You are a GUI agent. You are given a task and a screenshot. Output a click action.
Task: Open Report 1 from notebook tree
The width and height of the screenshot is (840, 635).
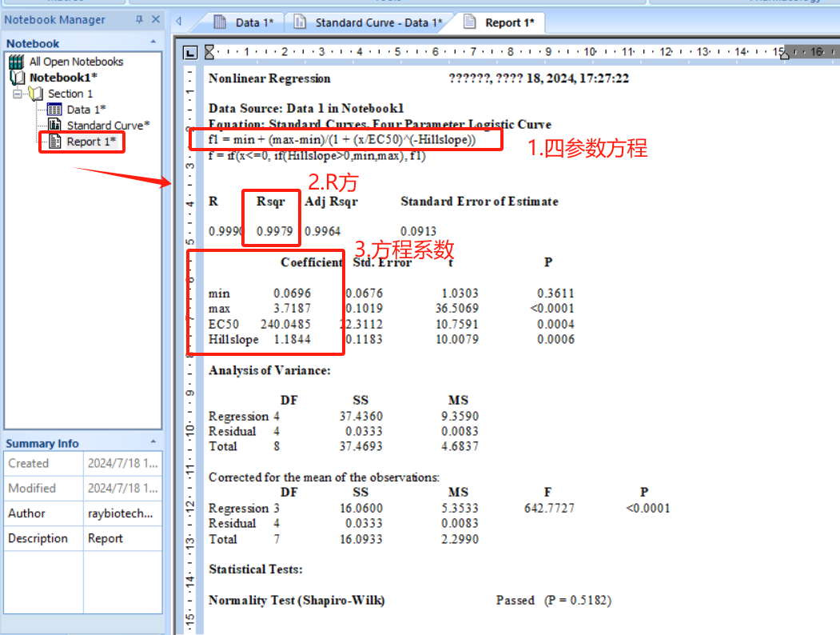pyautogui.click(x=91, y=142)
